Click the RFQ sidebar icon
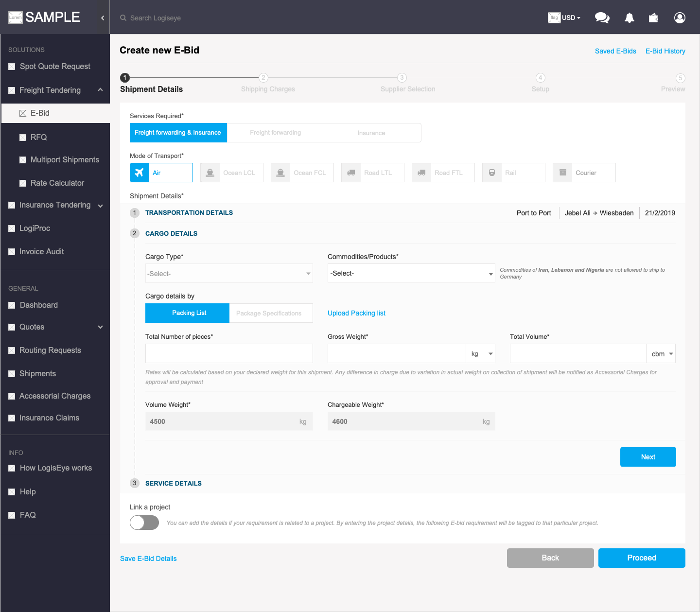 click(x=22, y=138)
